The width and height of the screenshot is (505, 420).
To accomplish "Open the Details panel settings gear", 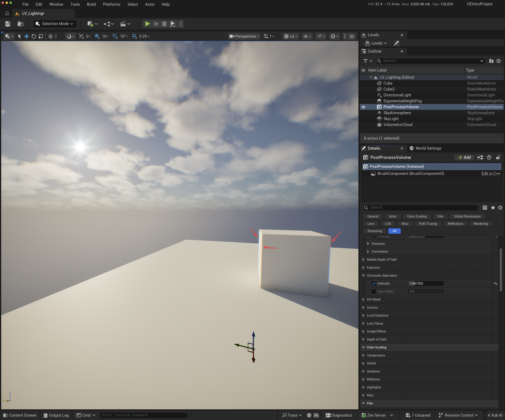I will [x=500, y=207].
